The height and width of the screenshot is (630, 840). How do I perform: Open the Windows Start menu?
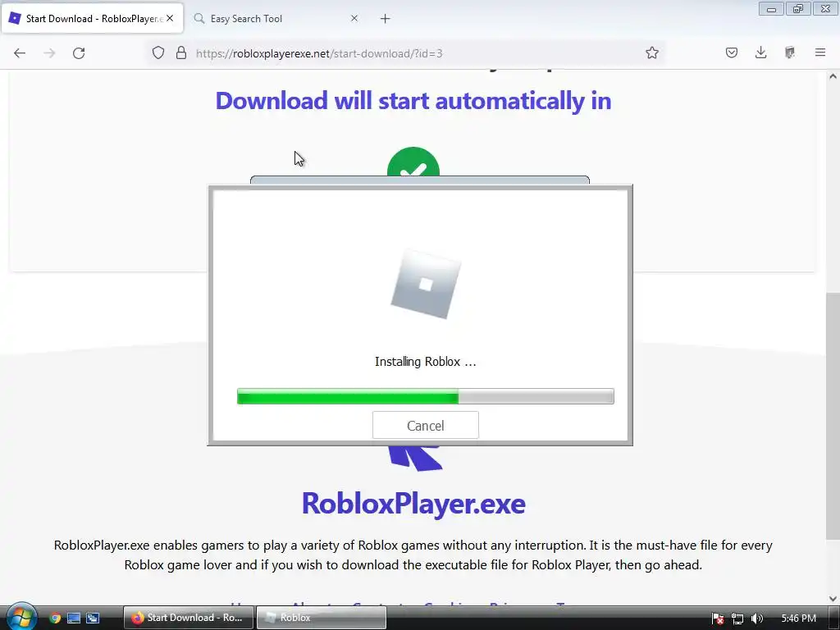[x=21, y=616]
